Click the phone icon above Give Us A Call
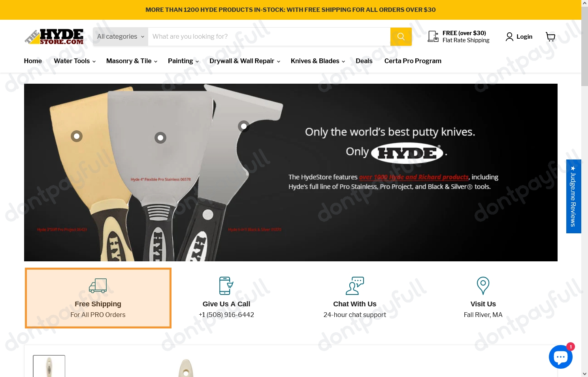The image size is (588, 377). tap(226, 285)
